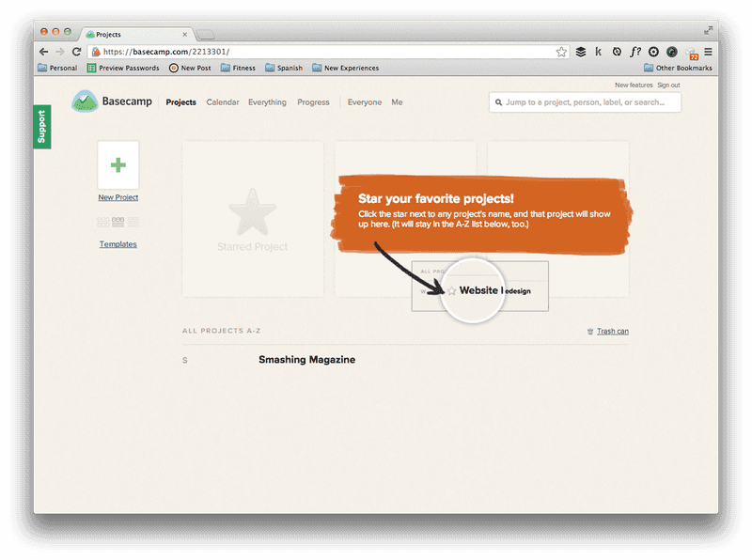This screenshot has width=752, height=560.
Task: Click the Sign out link
Action: pyautogui.click(x=668, y=85)
